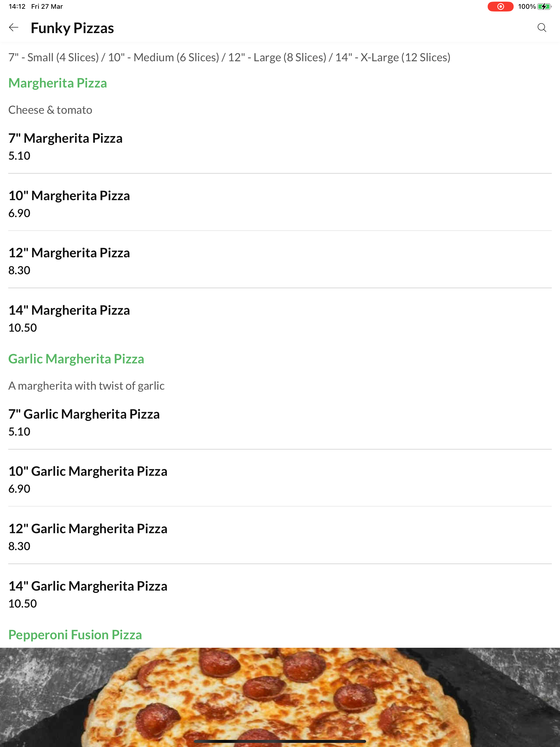Tap the red screen recording indicator
Viewport: 560px width, 747px height.
pyautogui.click(x=500, y=6)
